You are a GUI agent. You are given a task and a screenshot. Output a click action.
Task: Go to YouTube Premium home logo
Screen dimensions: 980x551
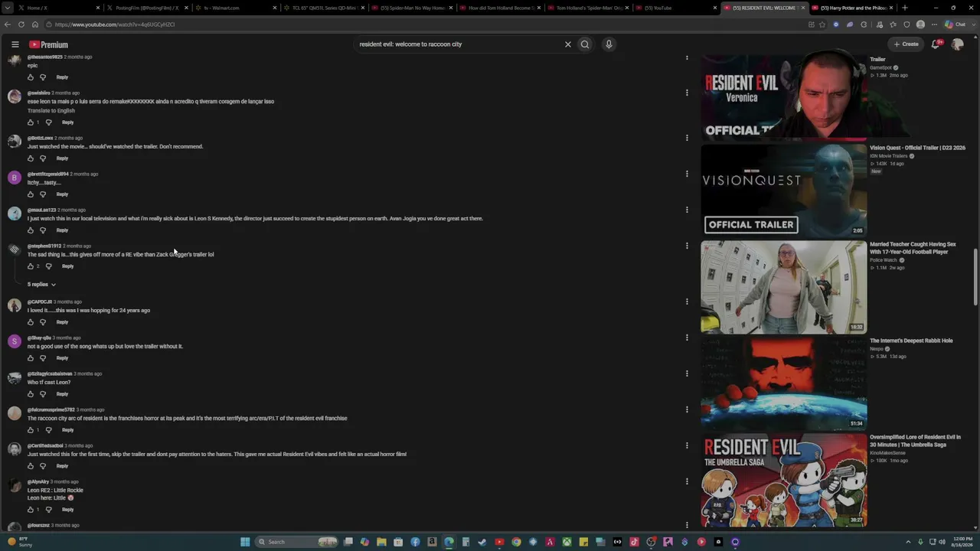[x=48, y=44]
